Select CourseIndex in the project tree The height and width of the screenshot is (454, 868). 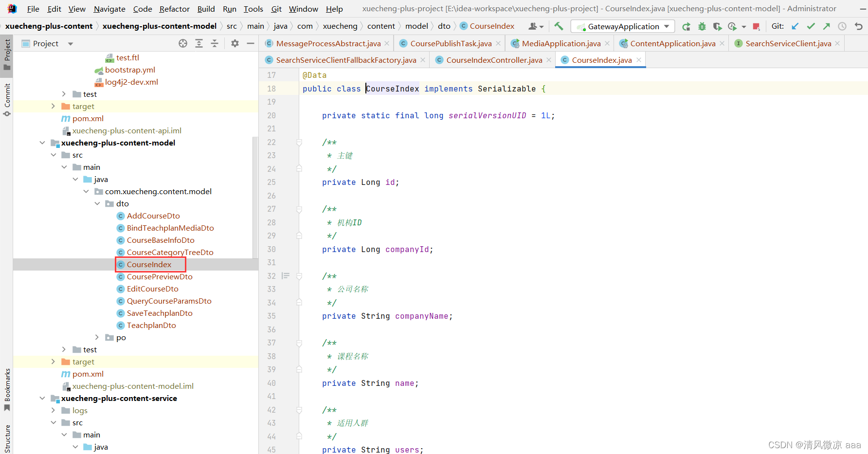click(149, 264)
